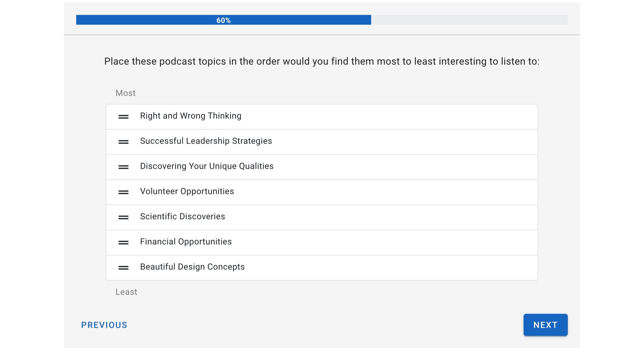Click drag handle for Successful Leadership Strategies
The height and width of the screenshot is (352, 644).
click(124, 142)
